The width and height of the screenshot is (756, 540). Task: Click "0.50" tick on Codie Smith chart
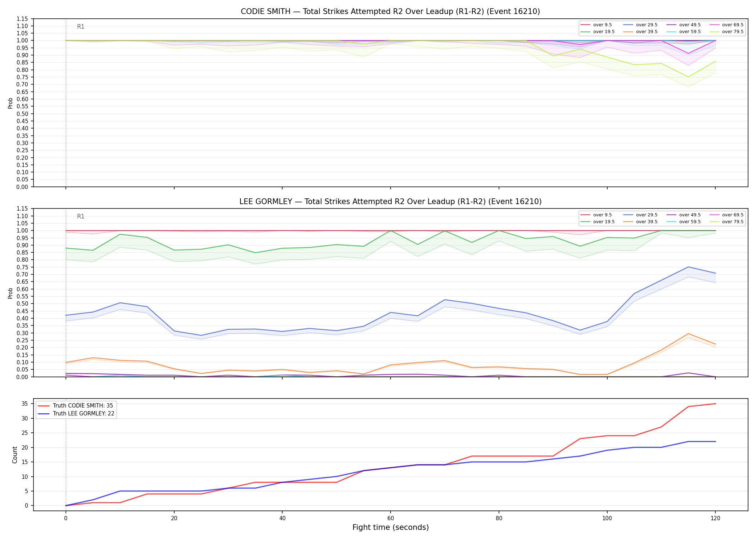[x=23, y=114]
